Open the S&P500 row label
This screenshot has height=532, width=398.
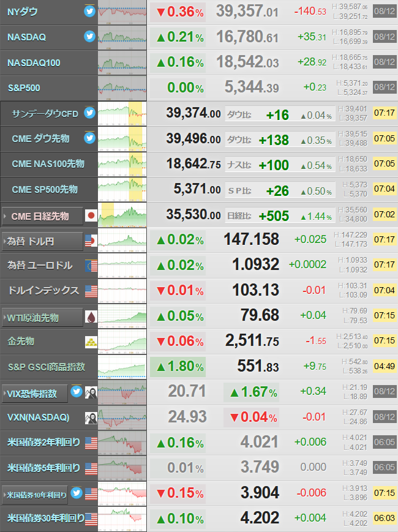coord(24,88)
